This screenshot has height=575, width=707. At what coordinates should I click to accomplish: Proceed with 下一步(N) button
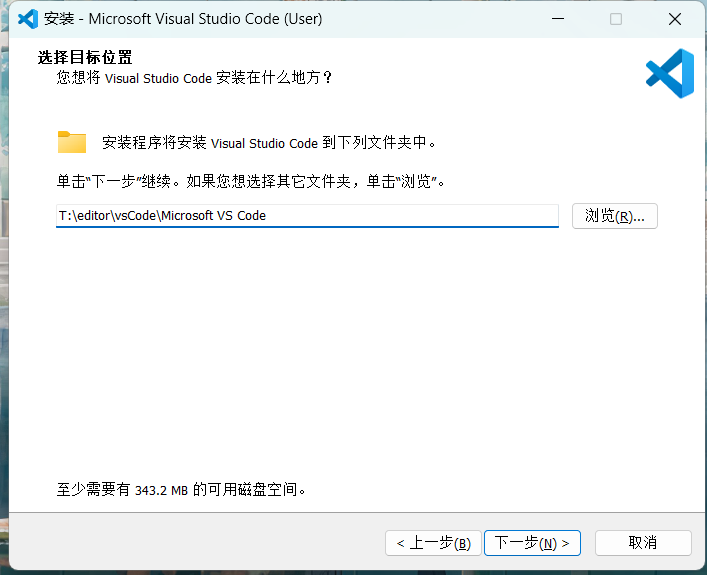tap(532, 543)
